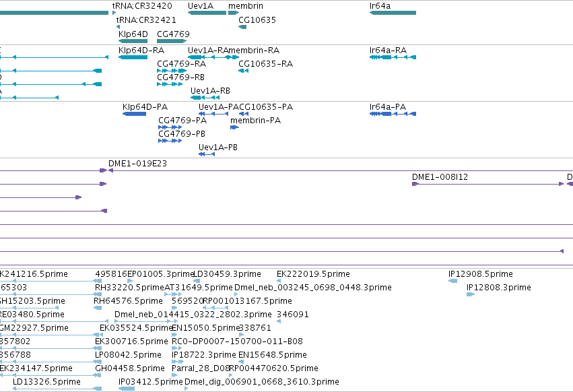Select Dmel_dig_006901_0668_3610.3prime label
573x392 pixels.
pos(262,382)
